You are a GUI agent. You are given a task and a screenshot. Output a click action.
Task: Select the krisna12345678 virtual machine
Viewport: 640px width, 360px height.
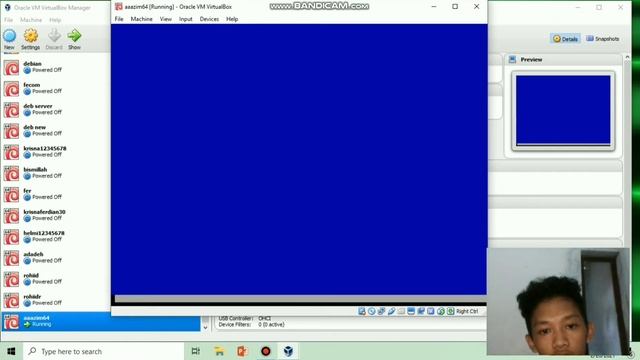[x=56, y=152]
